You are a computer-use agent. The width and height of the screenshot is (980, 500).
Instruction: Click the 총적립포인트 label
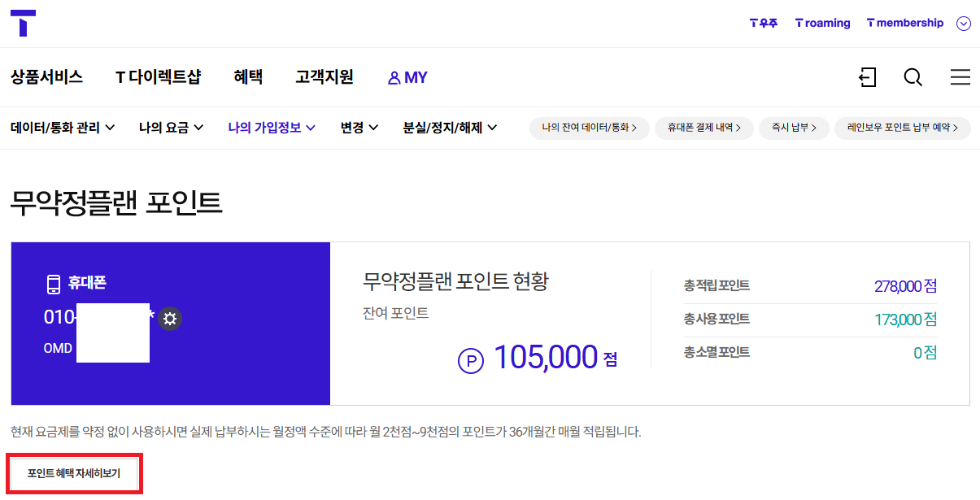tap(716, 286)
